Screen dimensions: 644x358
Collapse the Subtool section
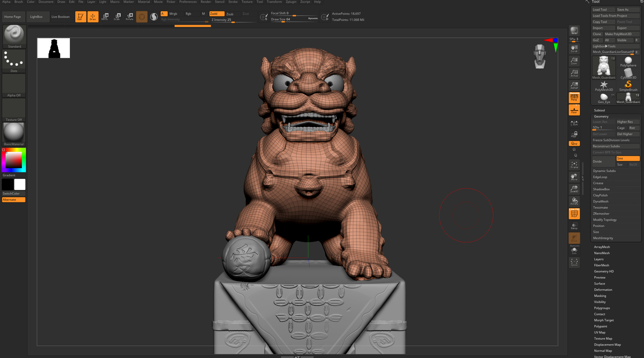(x=599, y=110)
